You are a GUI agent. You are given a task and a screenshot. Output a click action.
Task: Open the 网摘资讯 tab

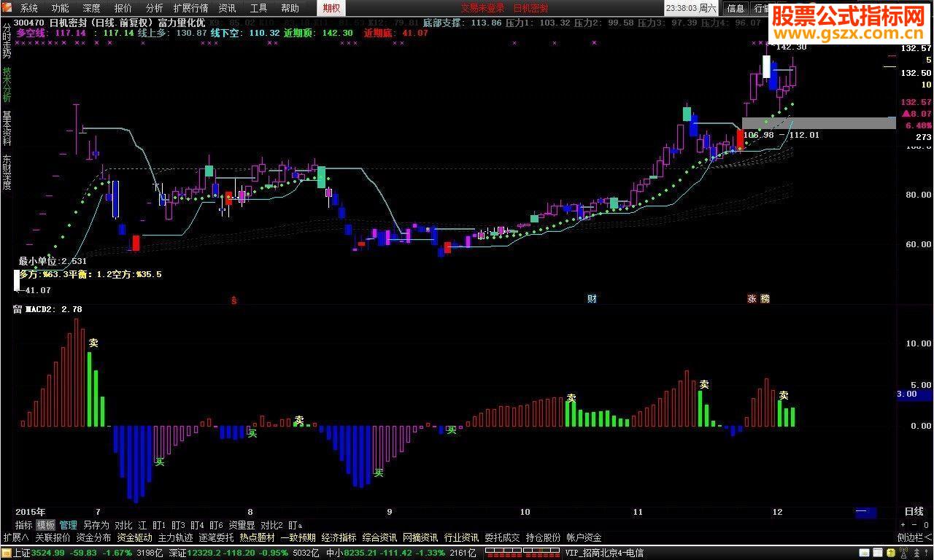[x=420, y=537]
